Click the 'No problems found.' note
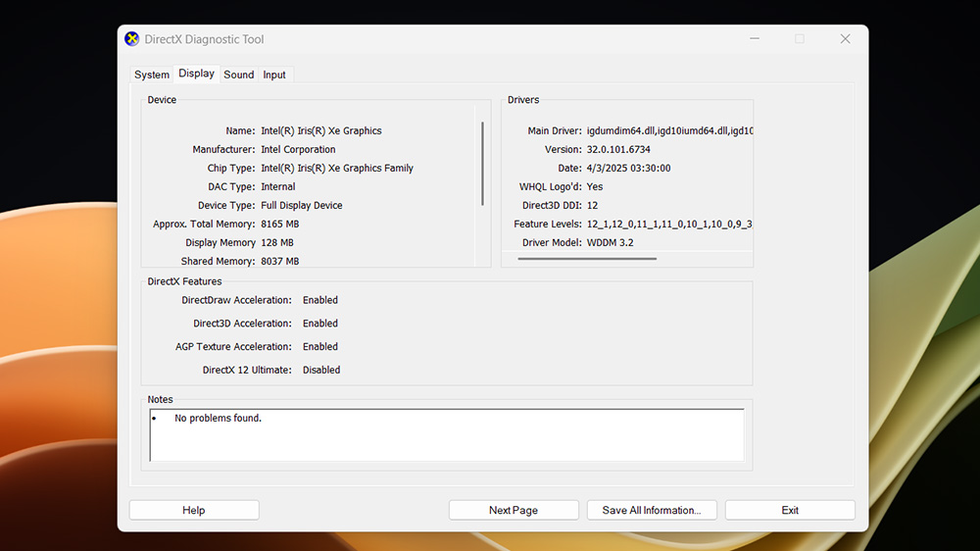The image size is (980, 551). click(x=219, y=418)
